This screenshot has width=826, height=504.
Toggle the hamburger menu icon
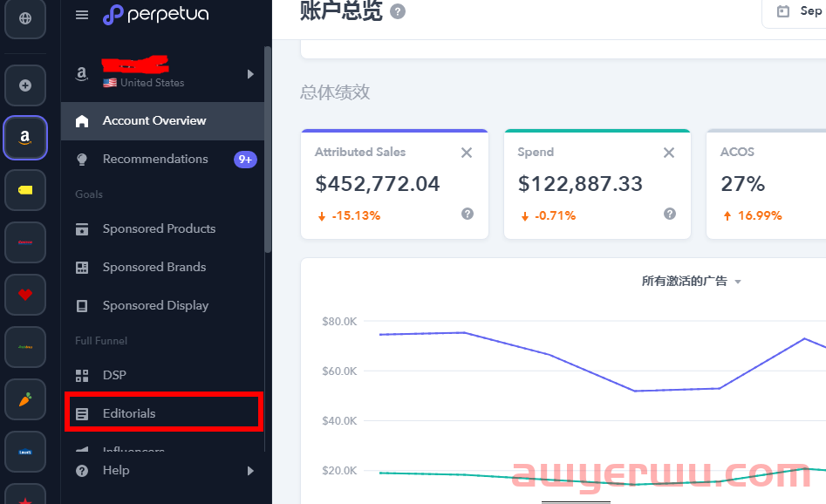click(x=82, y=15)
